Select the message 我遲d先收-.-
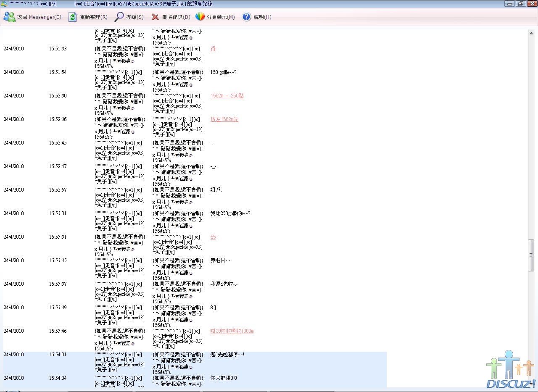This screenshot has width=538, height=392. tap(224, 284)
